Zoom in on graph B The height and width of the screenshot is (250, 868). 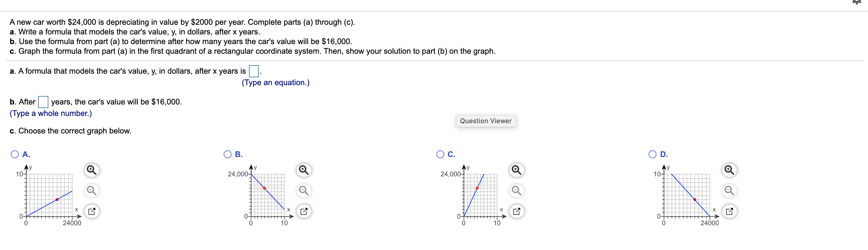pos(304,170)
